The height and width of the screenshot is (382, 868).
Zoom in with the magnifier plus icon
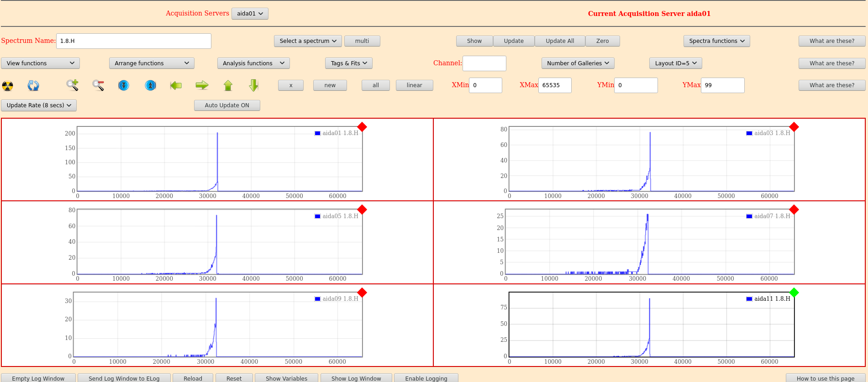pyautogui.click(x=72, y=85)
